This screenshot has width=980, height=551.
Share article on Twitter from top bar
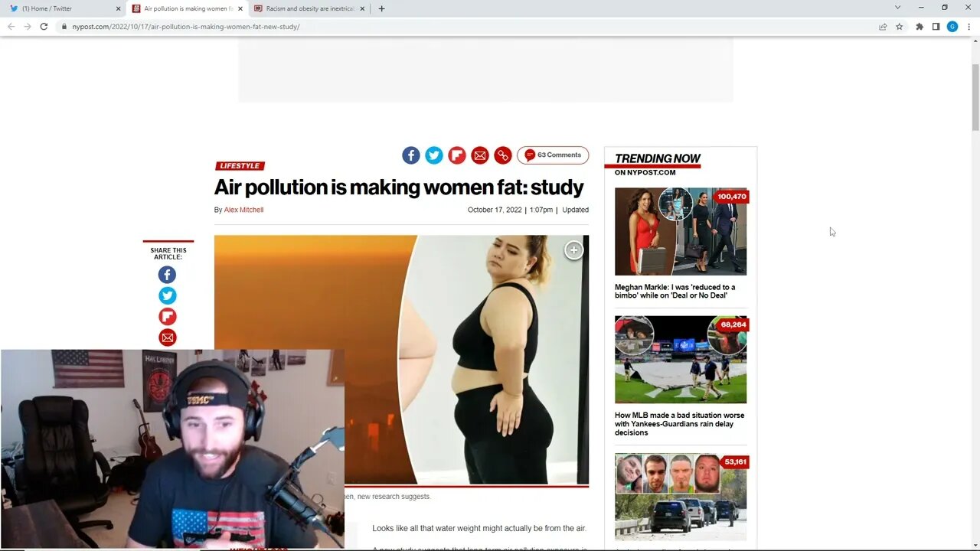[x=434, y=155]
